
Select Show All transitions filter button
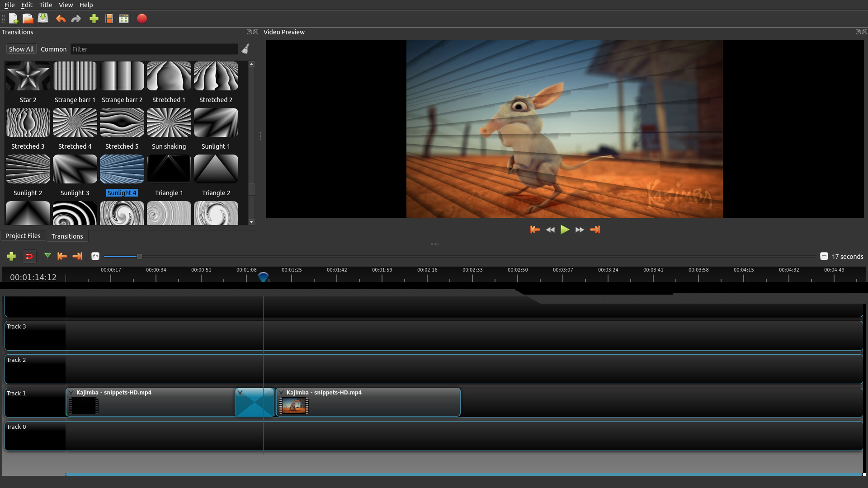(x=21, y=49)
